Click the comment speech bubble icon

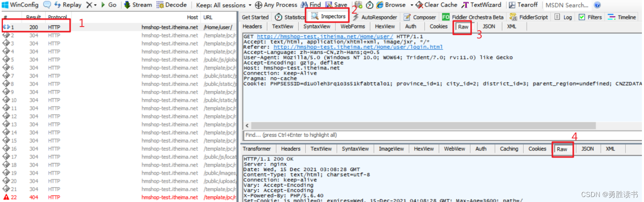tap(47, 5)
